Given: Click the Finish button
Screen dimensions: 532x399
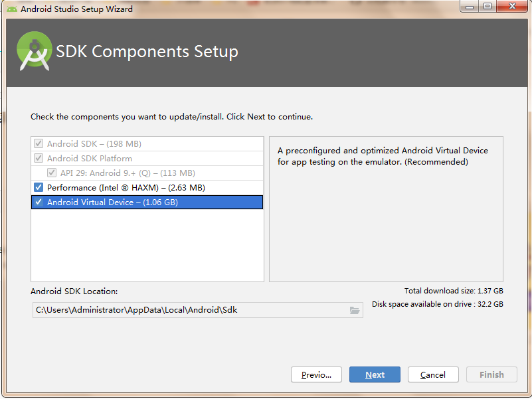Looking at the screenshot, I should (x=491, y=374).
